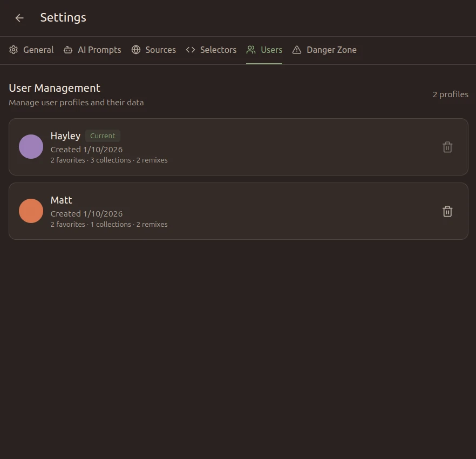The image size is (476, 459).
Task: Click the gear icon beside General
Action: coord(13,50)
